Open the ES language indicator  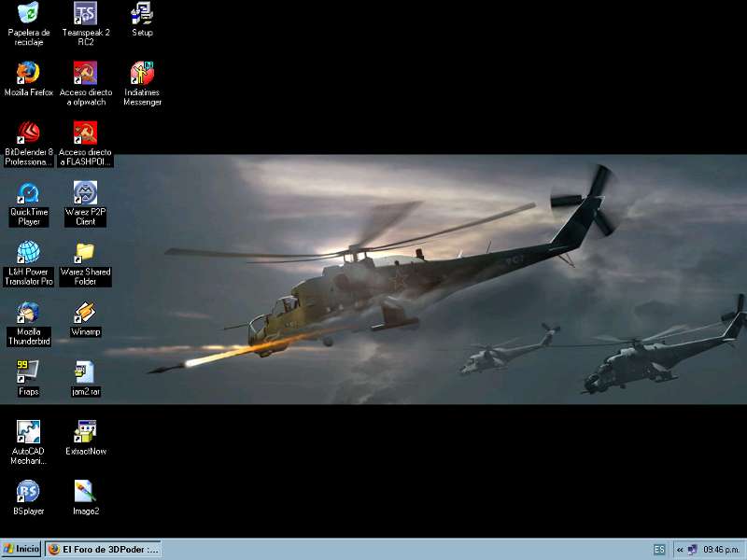point(659,550)
